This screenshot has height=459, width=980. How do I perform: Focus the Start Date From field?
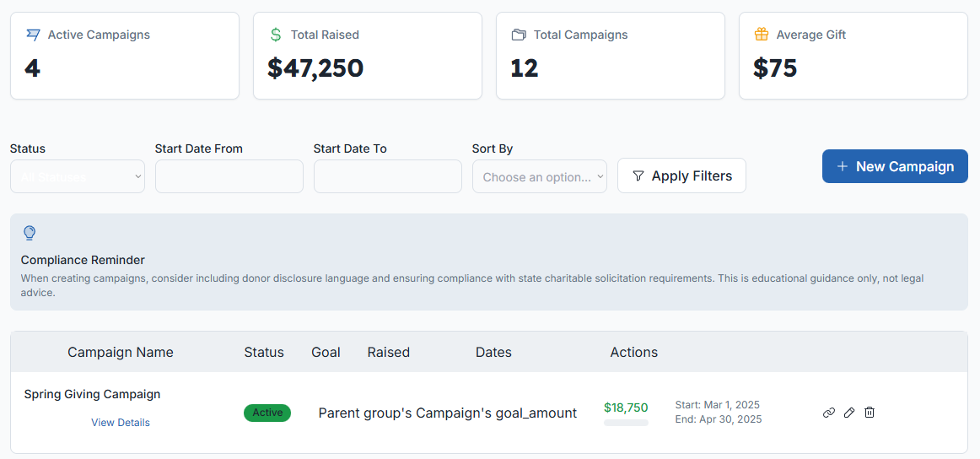[229, 176]
